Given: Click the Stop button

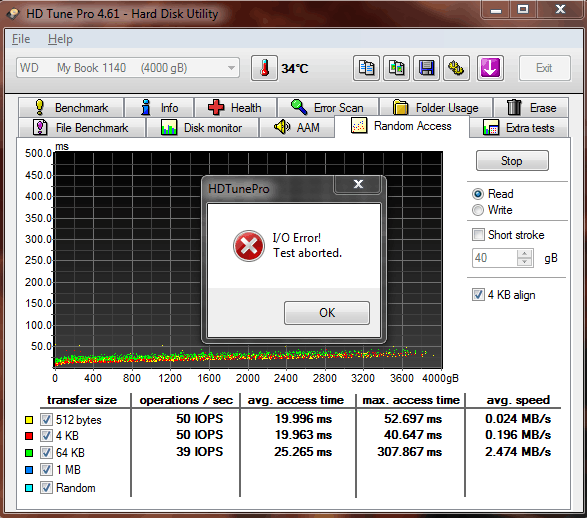Looking at the screenshot, I should click(x=512, y=161).
